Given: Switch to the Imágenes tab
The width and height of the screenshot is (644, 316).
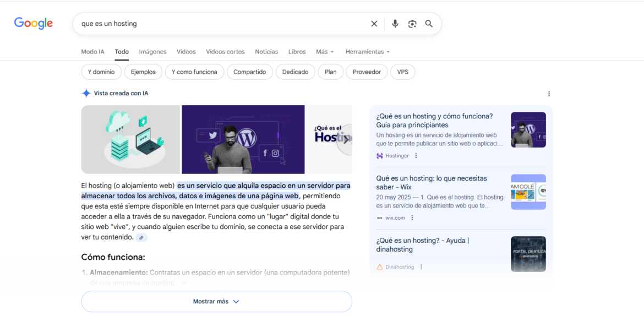Looking at the screenshot, I should 153,52.
